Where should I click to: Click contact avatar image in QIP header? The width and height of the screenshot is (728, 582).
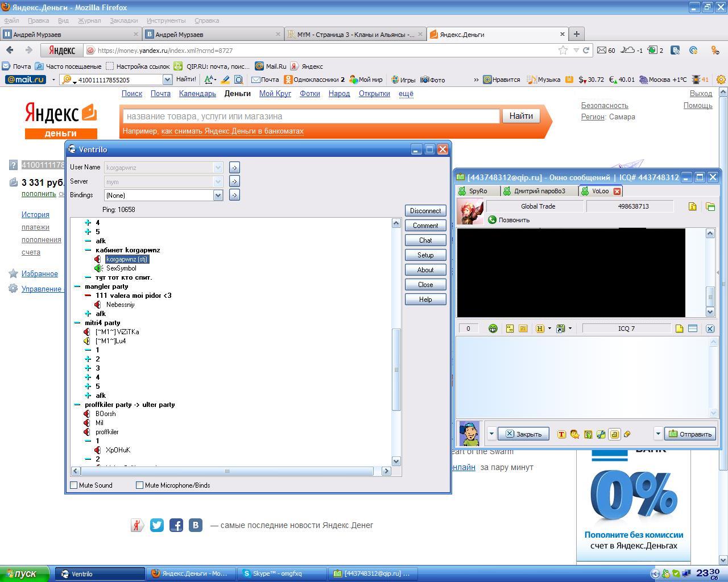[470, 212]
